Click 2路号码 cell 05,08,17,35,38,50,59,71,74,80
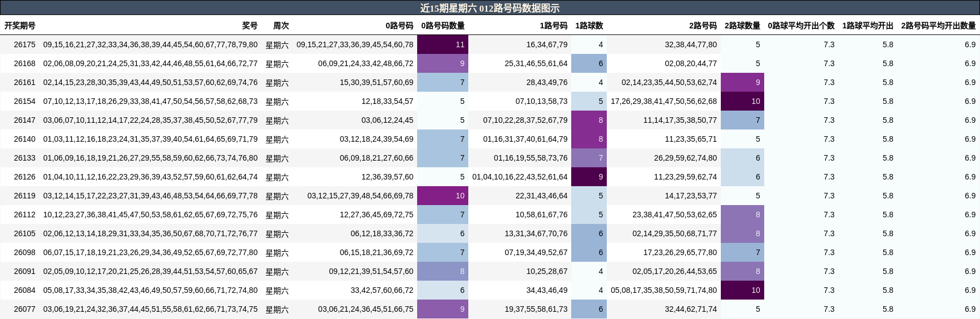 click(664, 290)
